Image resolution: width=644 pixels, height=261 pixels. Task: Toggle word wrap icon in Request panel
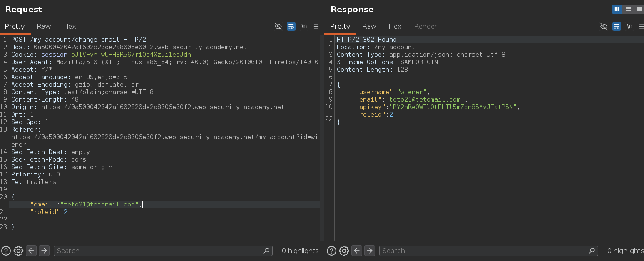coord(291,26)
